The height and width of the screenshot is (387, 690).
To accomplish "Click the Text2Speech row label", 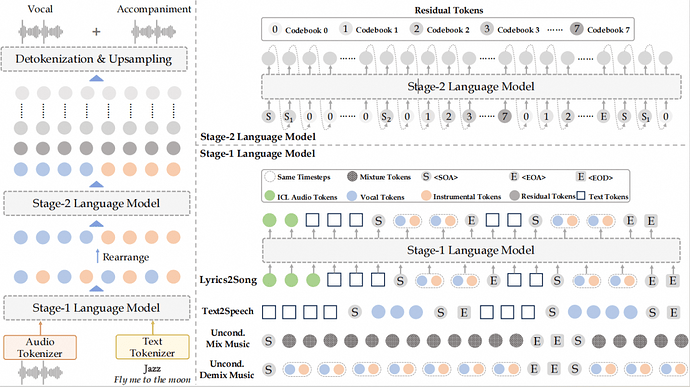I will click(228, 311).
